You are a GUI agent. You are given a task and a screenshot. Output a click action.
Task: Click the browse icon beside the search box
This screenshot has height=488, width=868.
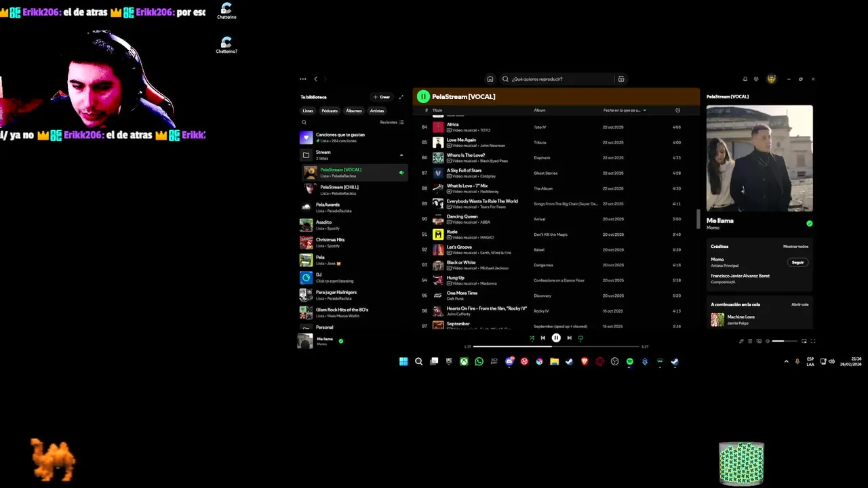pos(620,79)
